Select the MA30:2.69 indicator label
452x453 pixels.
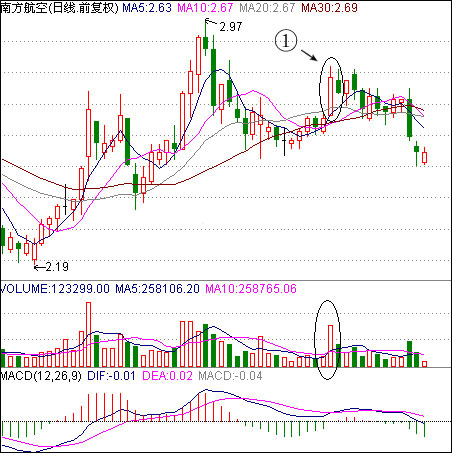329,7
